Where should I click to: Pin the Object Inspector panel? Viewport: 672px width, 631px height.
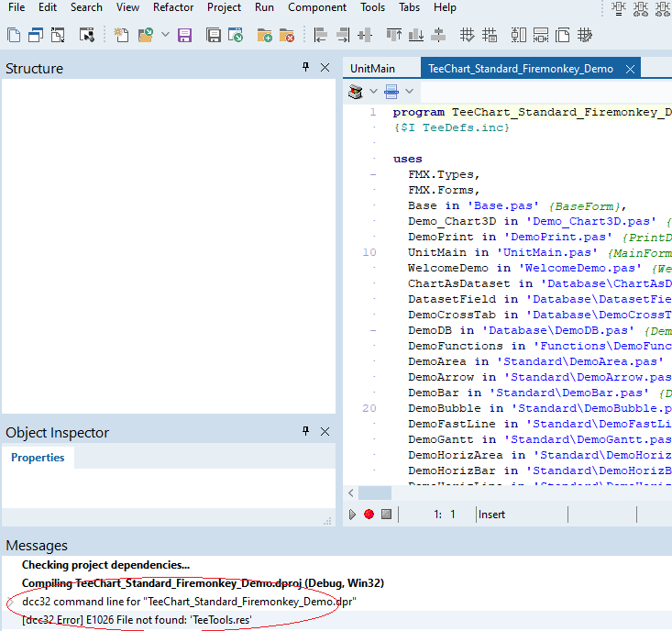(x=305, y=431)
